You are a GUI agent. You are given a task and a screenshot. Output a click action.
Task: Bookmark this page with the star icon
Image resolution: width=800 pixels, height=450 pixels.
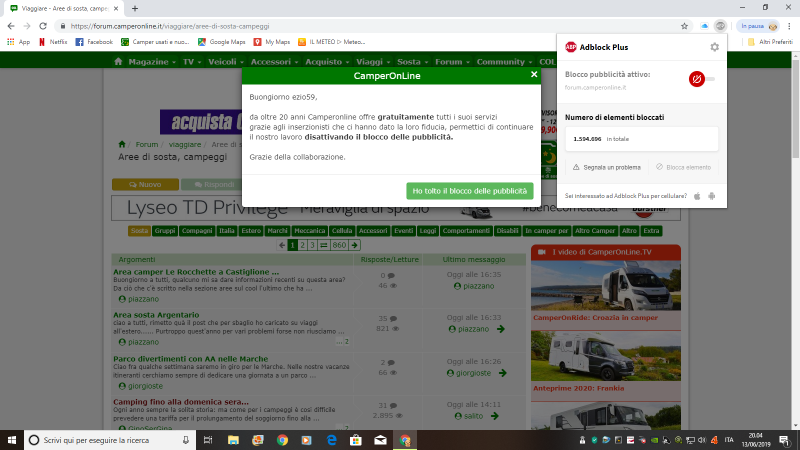pyautogui.click(x=684, y=25)
